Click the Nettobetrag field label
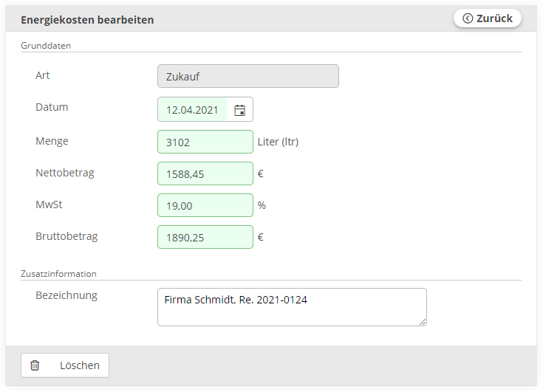543x392 pixels. point(65,173)
